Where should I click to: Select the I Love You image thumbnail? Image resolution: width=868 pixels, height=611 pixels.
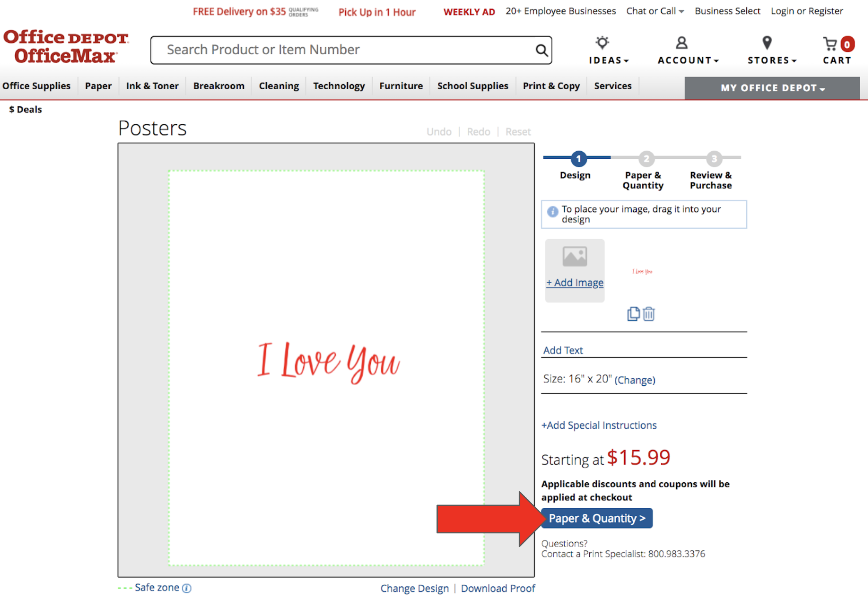642,271
